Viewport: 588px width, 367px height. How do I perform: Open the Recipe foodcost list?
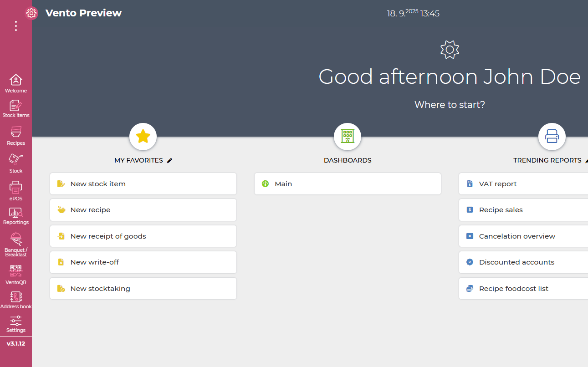pos(523,289)
